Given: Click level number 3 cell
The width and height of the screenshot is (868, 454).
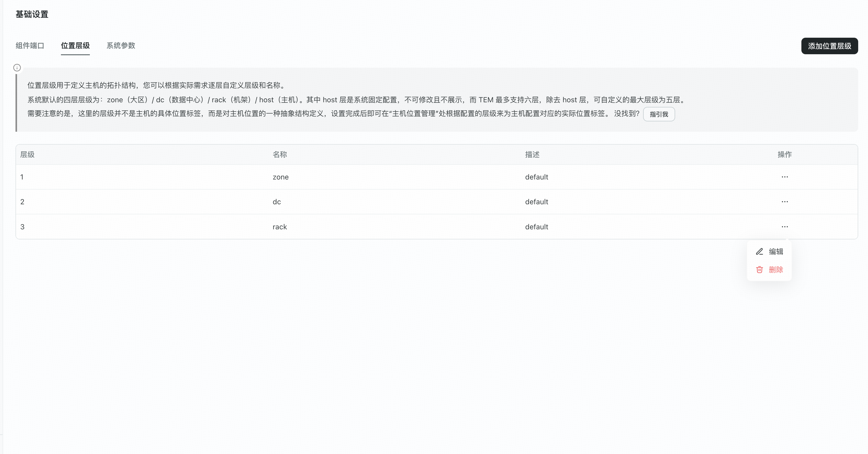Looking at the screenshot, I should tap(22, 227).
